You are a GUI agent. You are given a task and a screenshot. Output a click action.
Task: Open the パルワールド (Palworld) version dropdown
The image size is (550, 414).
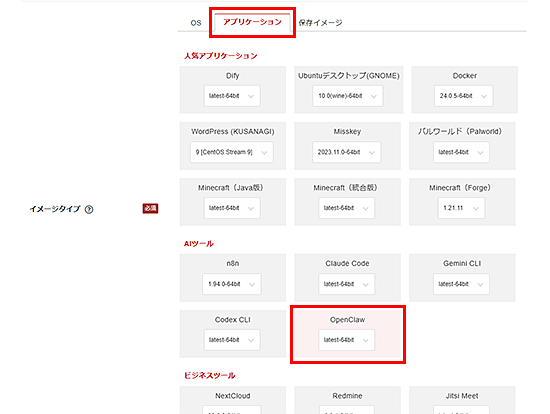coord(461,152)
